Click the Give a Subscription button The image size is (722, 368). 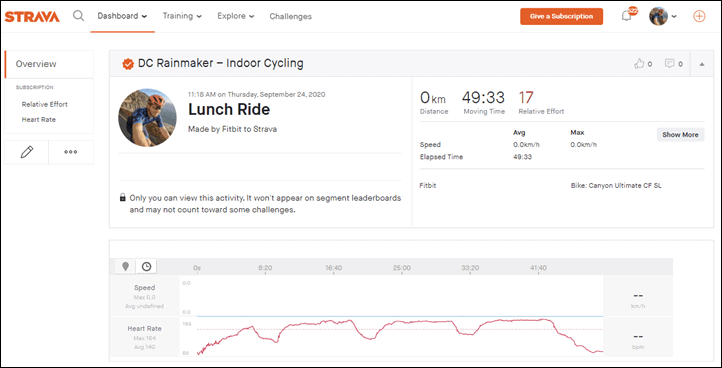pyautogui.click(x=561, y=16)
